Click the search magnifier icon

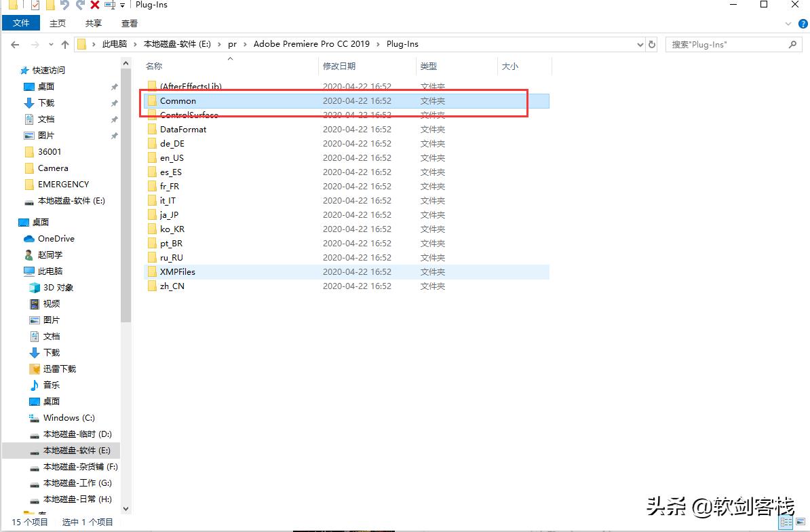coord(792,44)
